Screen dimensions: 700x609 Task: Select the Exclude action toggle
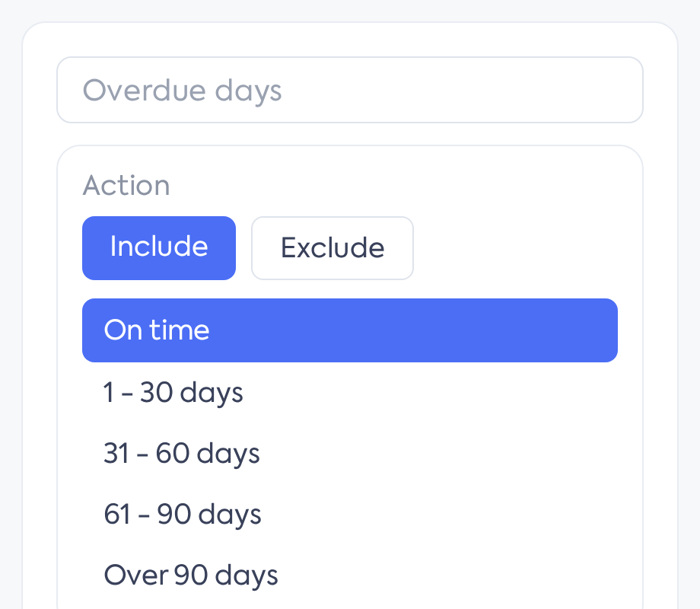tap(332, 248)
